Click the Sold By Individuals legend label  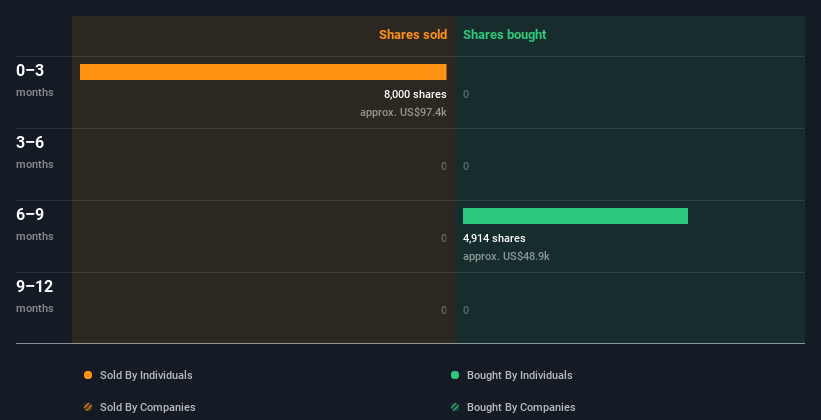(x=146, y=375)
